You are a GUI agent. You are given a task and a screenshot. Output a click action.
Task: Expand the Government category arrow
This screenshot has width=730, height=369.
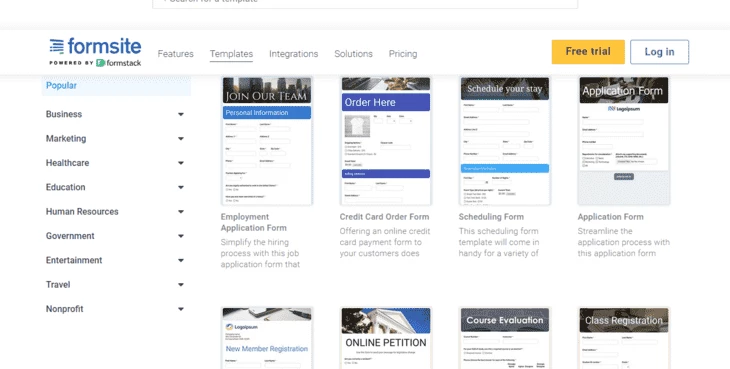pos(181,236)
